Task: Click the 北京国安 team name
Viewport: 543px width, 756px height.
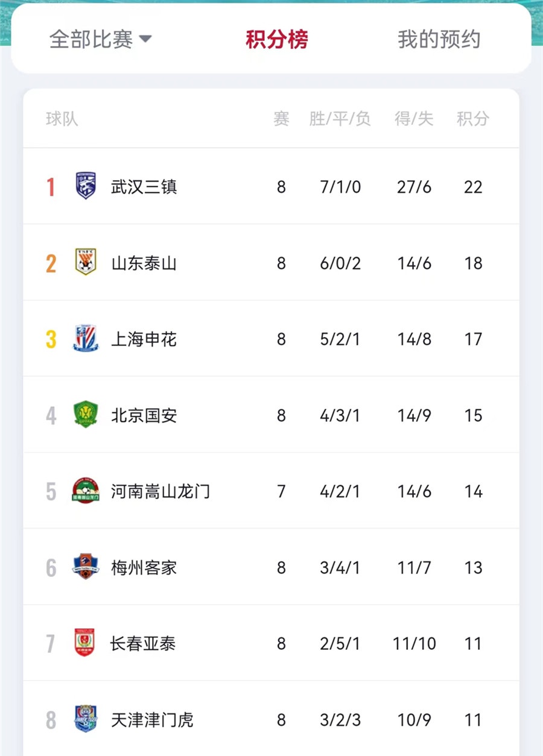Action: click(144, 415)
